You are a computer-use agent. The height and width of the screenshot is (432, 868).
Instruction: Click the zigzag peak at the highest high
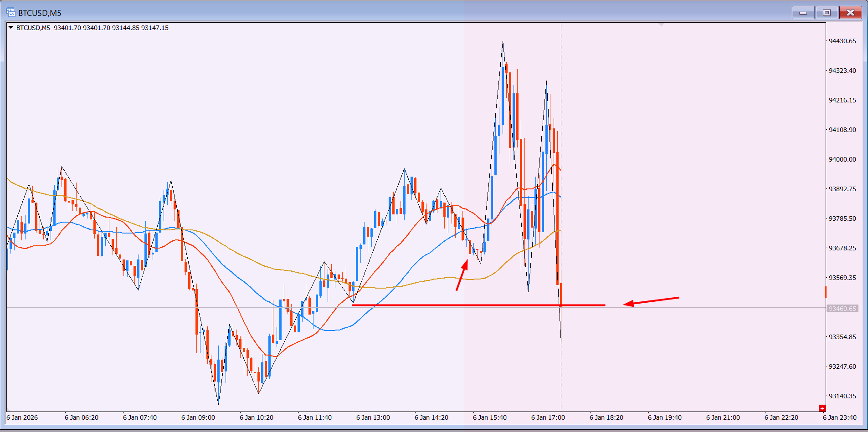503,42
